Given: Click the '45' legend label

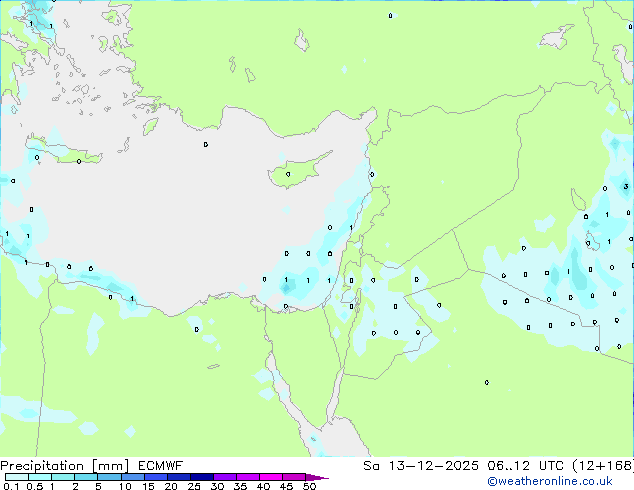Looking at the screenshot, I should 286,486.
